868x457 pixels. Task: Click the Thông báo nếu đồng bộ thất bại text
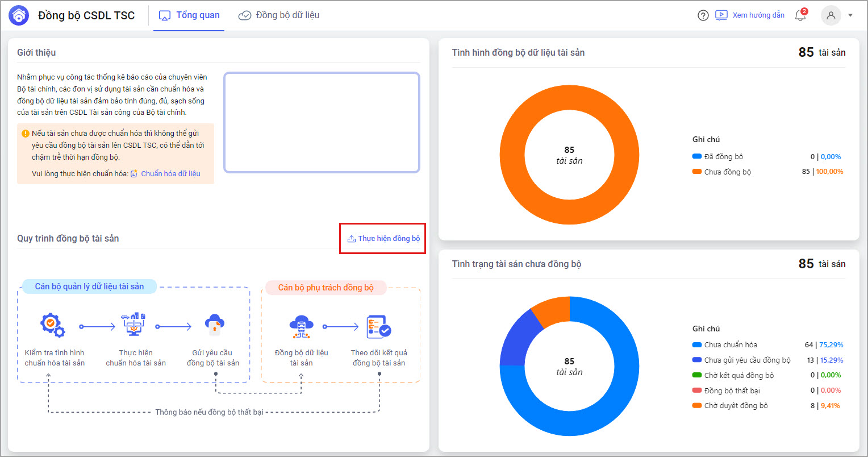pos(210,412)
